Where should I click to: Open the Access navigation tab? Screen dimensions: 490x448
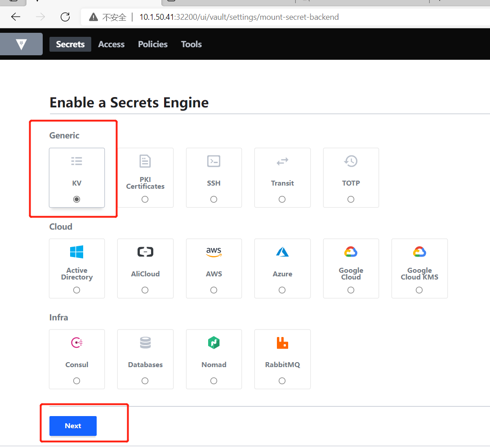click(x=111, y=44)
